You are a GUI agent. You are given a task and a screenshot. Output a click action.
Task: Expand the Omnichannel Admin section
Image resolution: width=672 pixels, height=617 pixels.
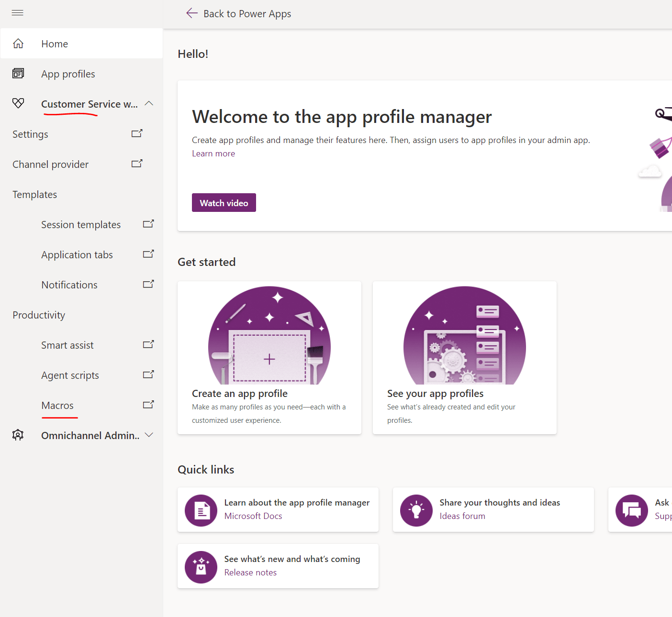coord(149,435)
